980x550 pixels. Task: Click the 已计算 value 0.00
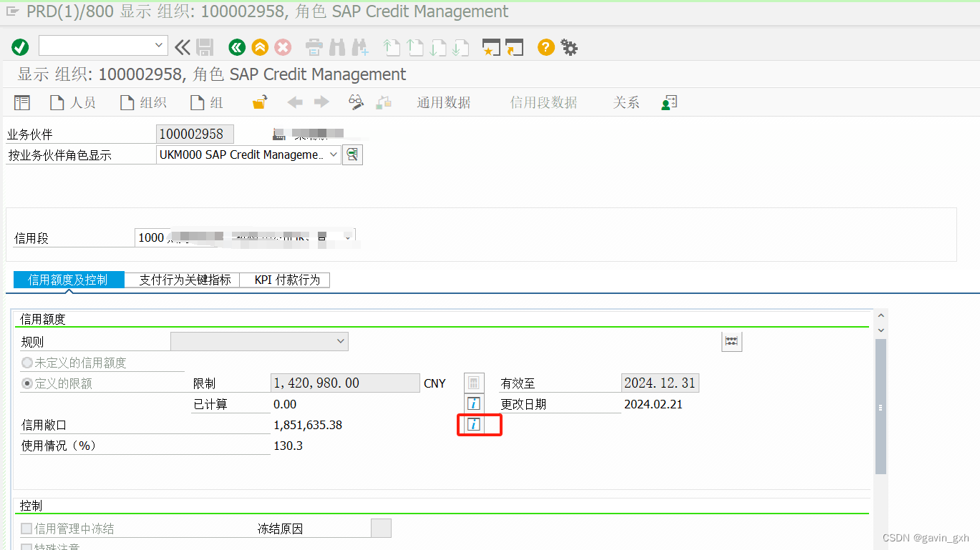pos(285,404)
